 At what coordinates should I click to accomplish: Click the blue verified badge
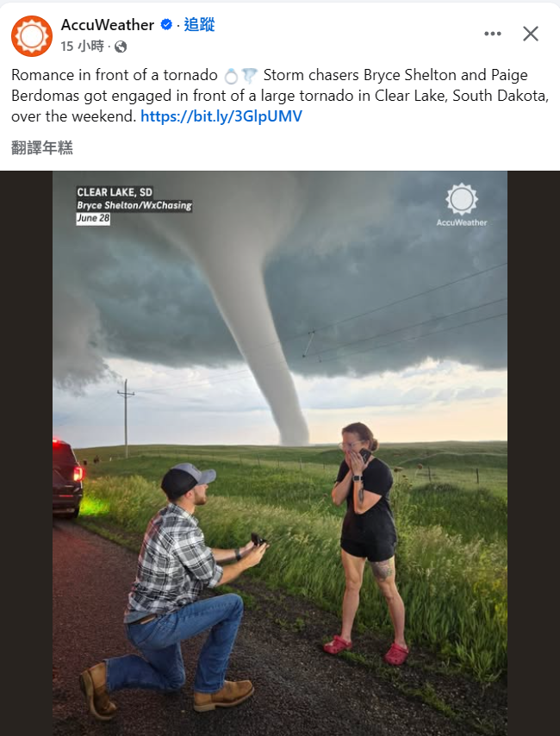click(x=166, y=25)
